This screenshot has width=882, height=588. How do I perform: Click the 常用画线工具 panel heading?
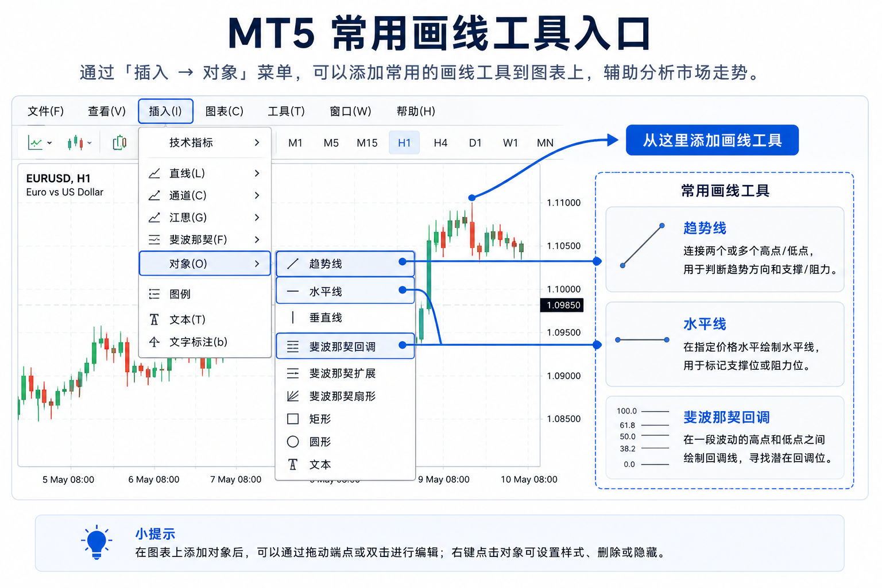[725, 191]
